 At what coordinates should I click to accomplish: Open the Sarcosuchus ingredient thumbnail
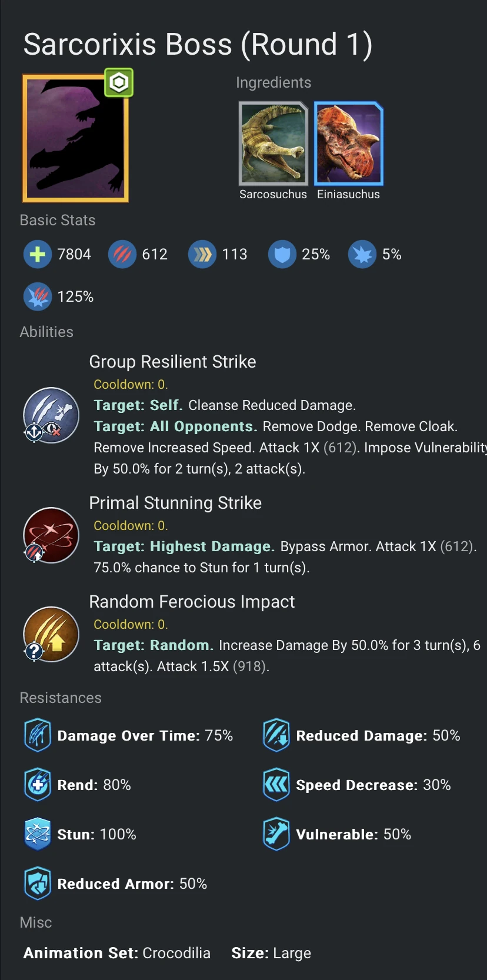point(273,143)
